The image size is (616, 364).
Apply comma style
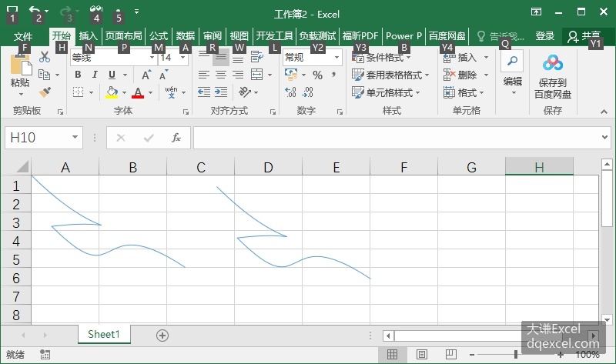tap(334, 75)
